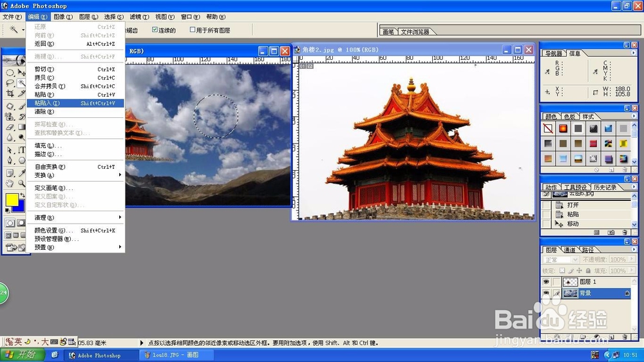Viewport: 644px width, 362px height.
Task: Select the eraser tool
Action: 10,128
